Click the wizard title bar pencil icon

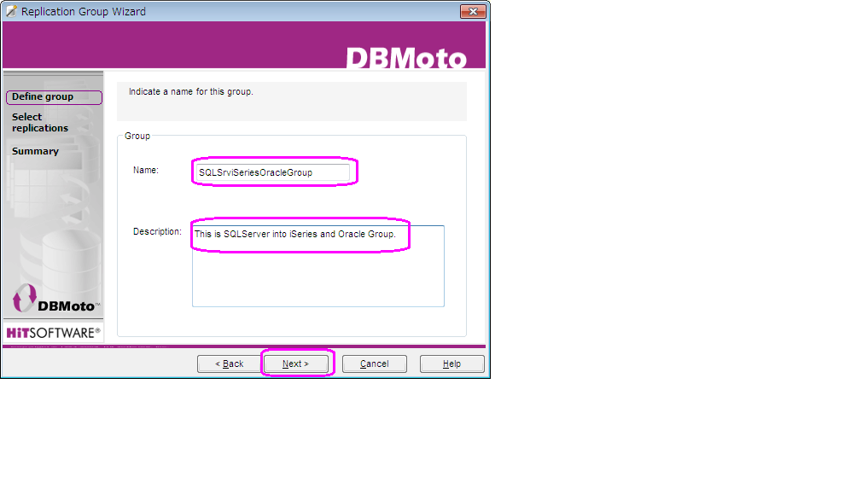(x=11, y=11)
